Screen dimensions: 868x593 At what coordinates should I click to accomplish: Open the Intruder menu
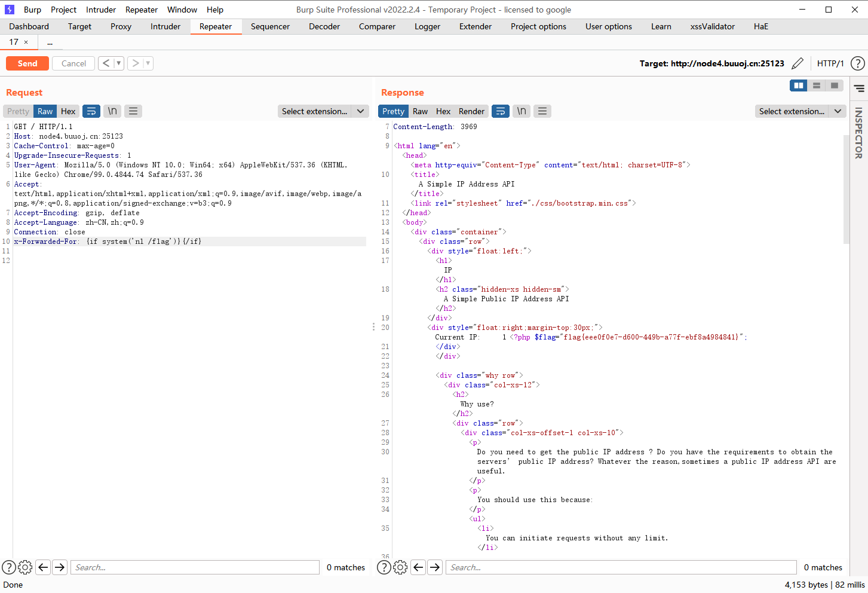tap(101, 10)
